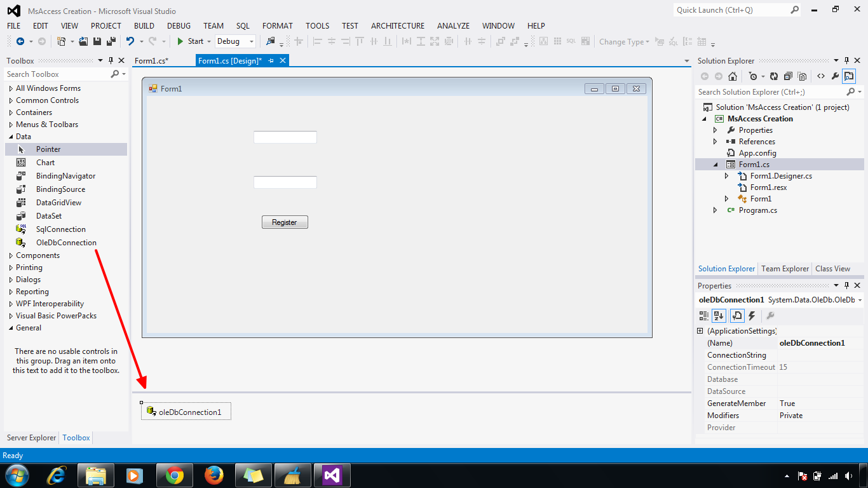
Task: Click the Save toolbar icon
Action: [x=97, y=40]
